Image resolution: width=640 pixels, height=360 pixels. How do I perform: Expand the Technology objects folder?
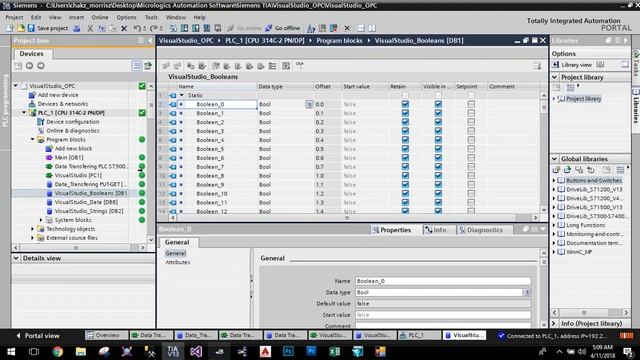tap(33, 229)
